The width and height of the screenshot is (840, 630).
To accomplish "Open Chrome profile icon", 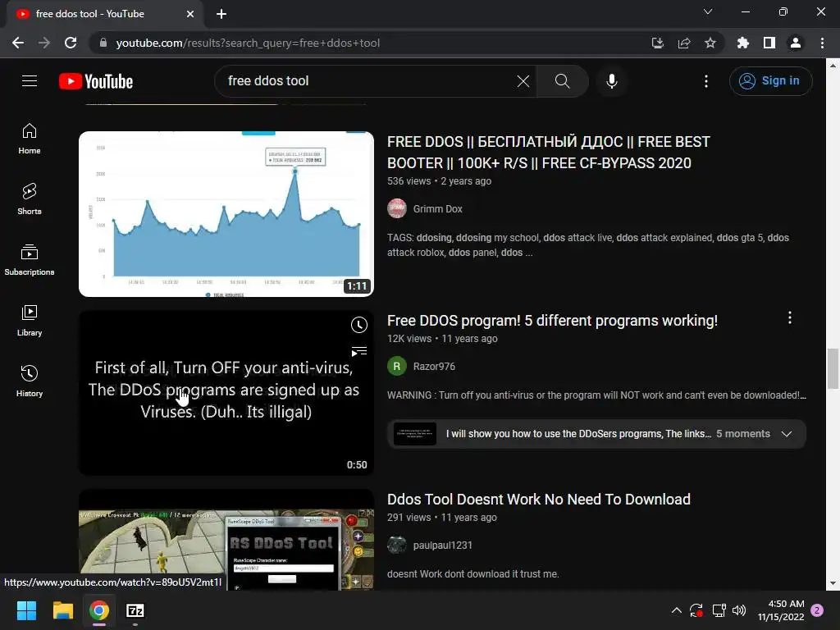I will click(x=796, y=43).
